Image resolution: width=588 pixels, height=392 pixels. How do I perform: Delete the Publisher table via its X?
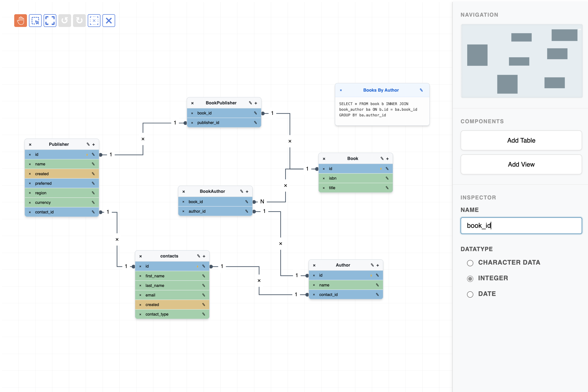tap(30, 145)
